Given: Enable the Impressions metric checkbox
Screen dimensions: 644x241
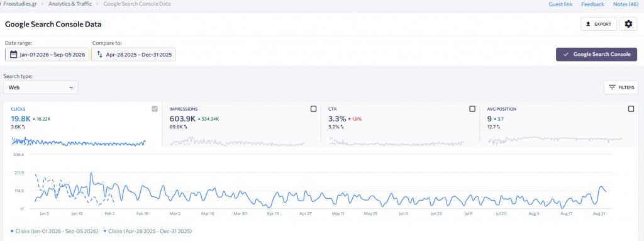Looking at the screenshot, I should tap(313, 109).
